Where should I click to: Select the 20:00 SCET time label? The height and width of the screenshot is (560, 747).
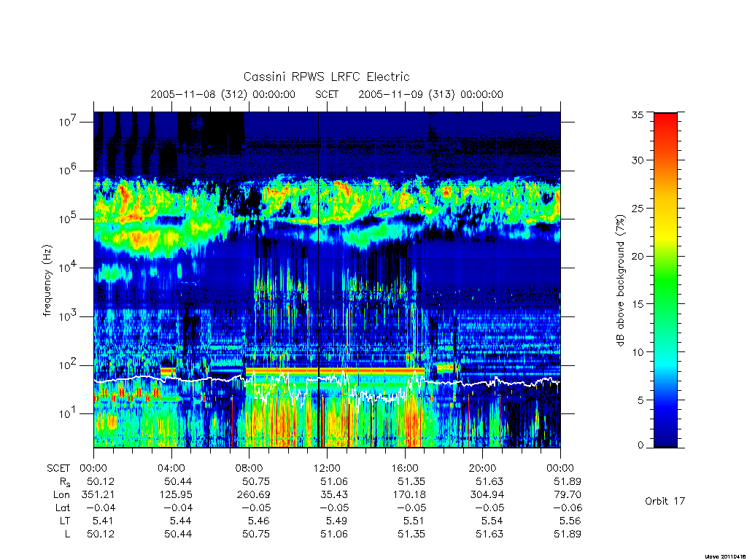[x=482, y=468]
